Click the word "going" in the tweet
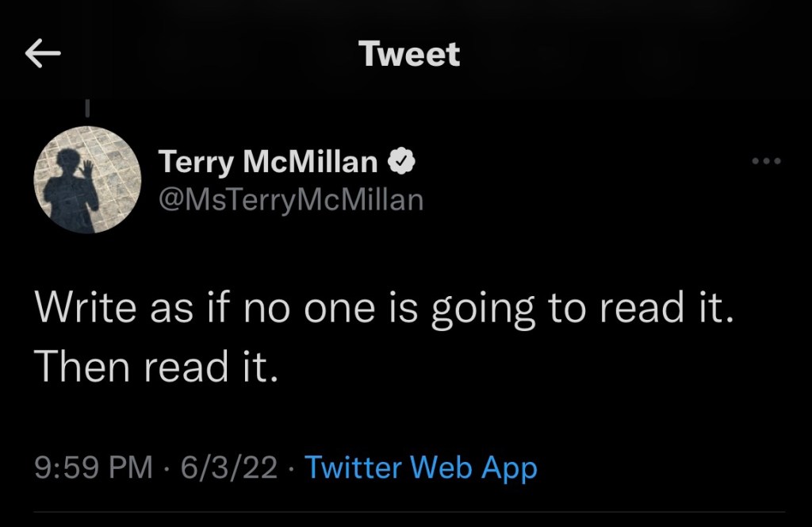The width and height of the screenshot is (812, 527). pyautogui.click(x=483, y=308)
